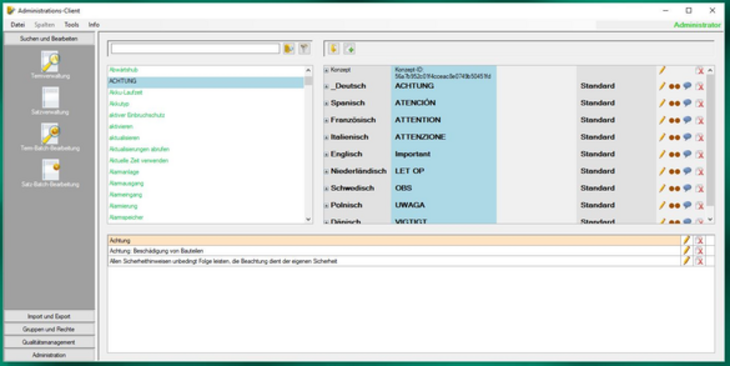The width and height of the screenshot is (730, 366).
Task: Select the term 'ATTENZIONE' cell
Action: click(444, 137)
